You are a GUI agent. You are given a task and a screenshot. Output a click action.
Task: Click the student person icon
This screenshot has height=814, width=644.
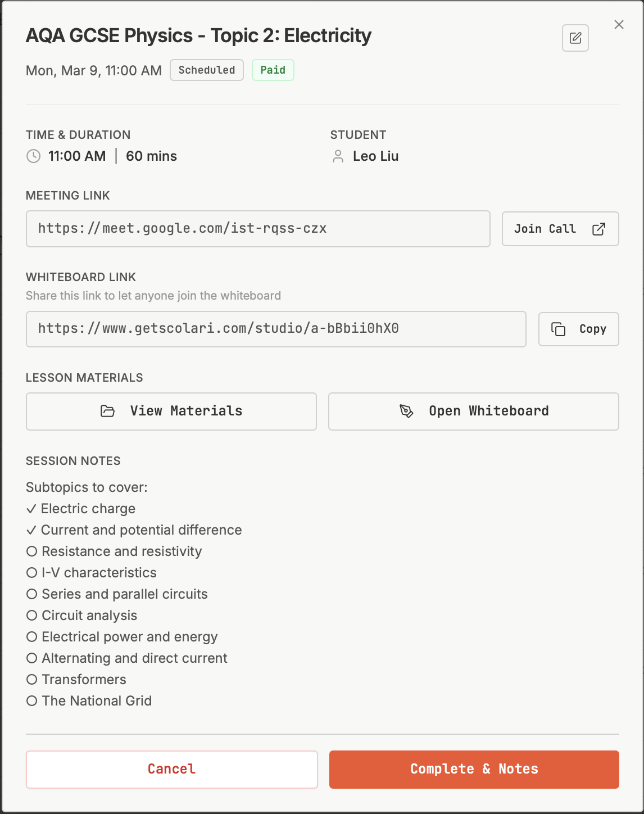pos(338,156)
